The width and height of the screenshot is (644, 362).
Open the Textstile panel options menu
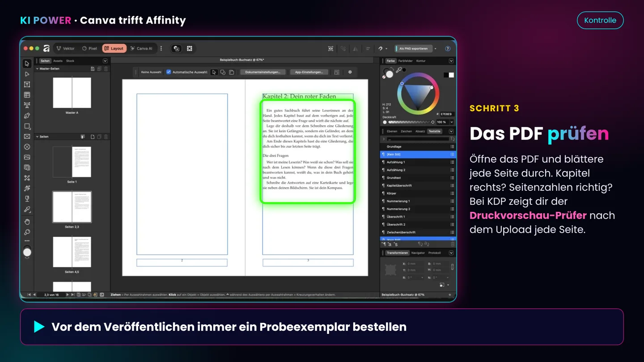[x=451, y=131]
